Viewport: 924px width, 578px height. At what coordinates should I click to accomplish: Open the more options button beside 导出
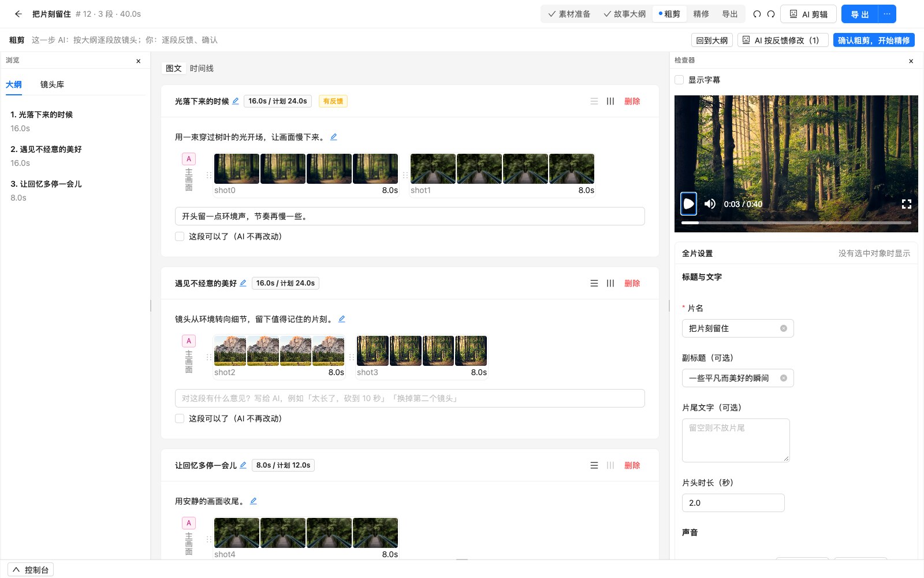[887, 14]
